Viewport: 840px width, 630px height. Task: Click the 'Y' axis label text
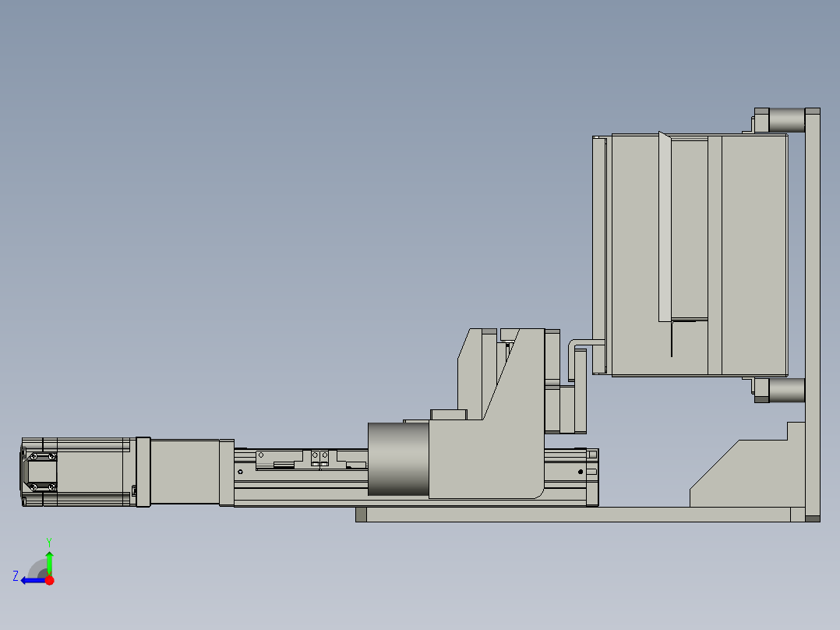click(x=49, y=542)
